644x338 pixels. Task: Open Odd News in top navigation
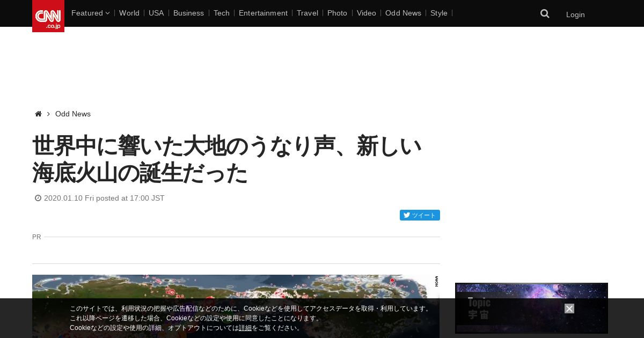403,13
